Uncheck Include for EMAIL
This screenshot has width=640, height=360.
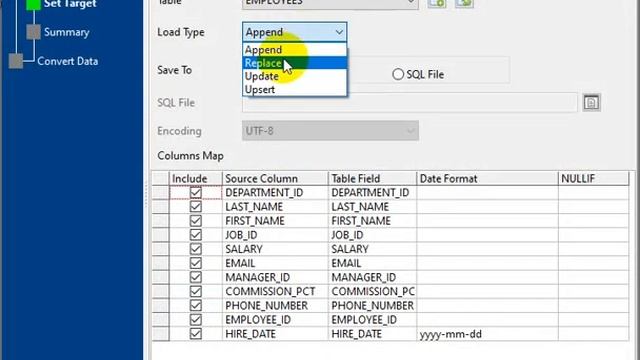[196, 263]
